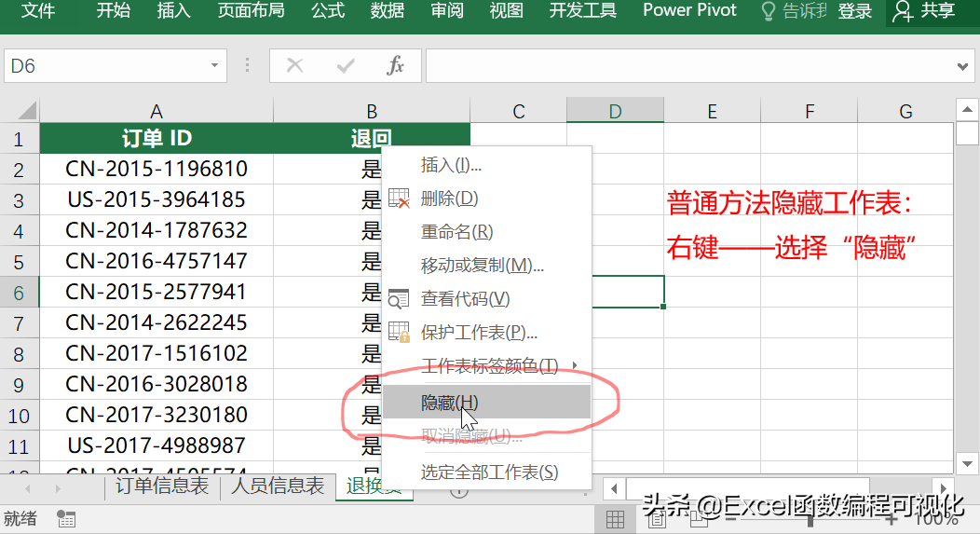Select column E header
The image size is (980, 534).
click(x=712, y=111)
